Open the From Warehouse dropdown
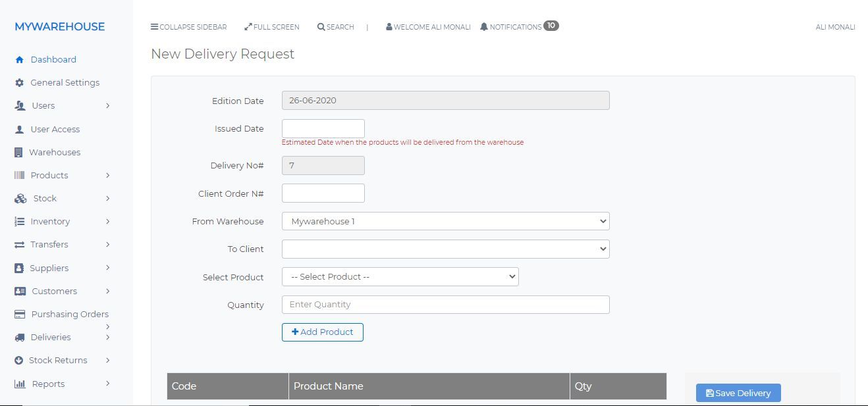This screenshot has height=406, width=868. click(445, 221)
